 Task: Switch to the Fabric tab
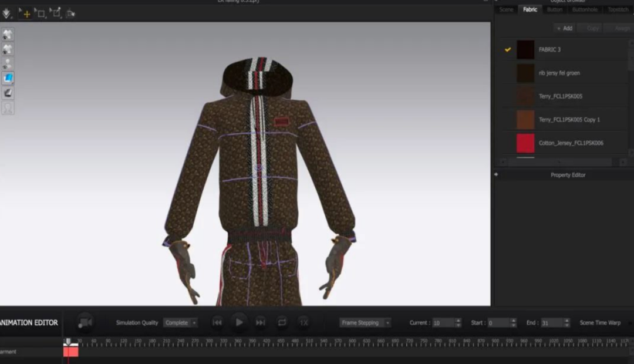click(x=530, y=9)
